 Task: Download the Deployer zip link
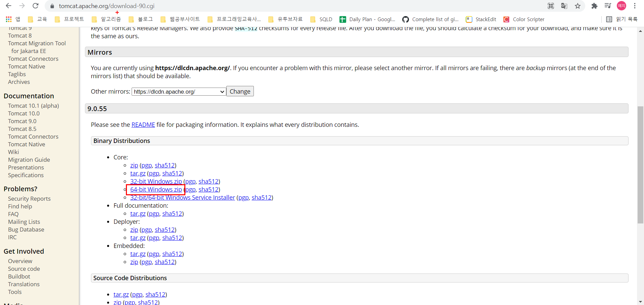[134, 230]
